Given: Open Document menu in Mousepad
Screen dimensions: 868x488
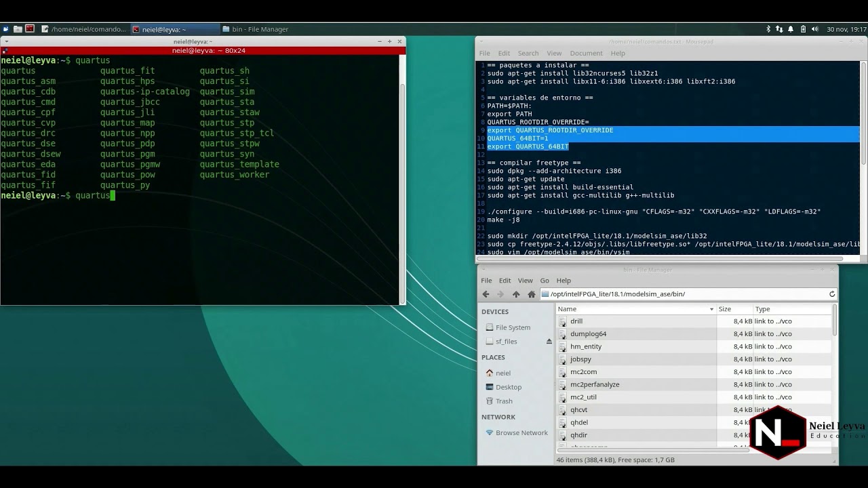Looking at the screenshot, I should [x=586, y=54].
